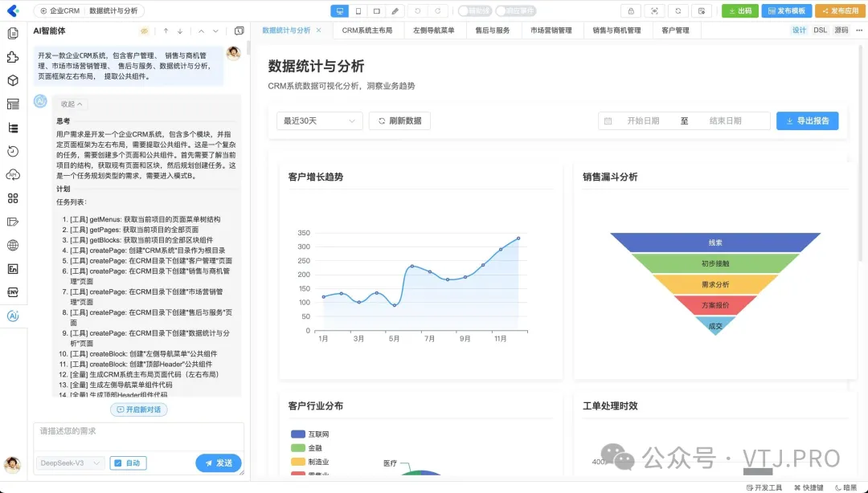The width and height of the screenshot is (868, 493).
Task: Click the 导出报告 button
Action: tap(807, 120)
